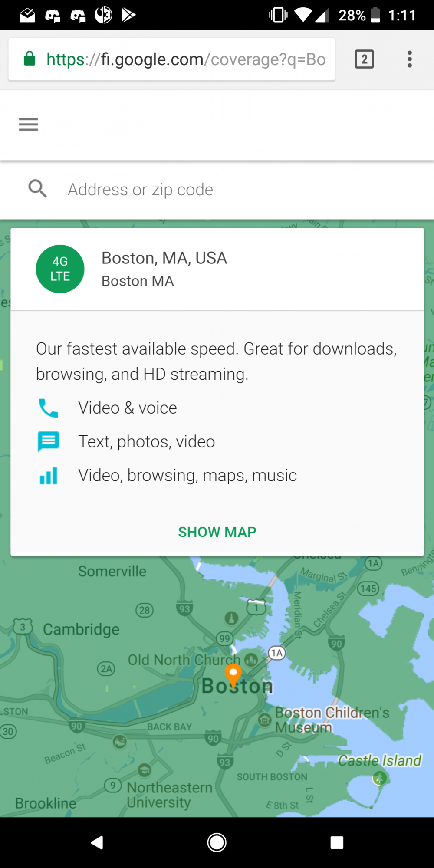Select the green 4G LTE badge
Screen dimensions: 434x868
60,269
